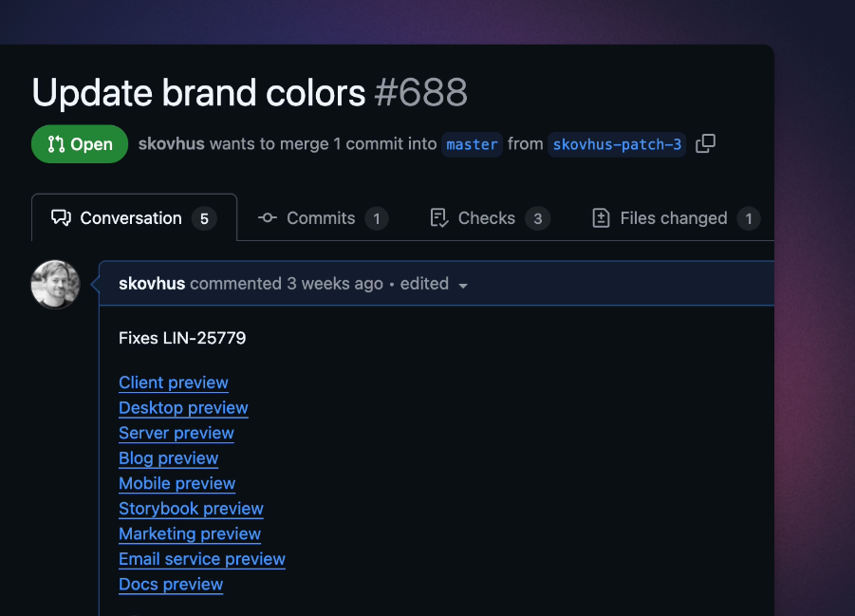Open the master branch link
Viewport: 855px width, 616px height.
[x=472, y=144]
